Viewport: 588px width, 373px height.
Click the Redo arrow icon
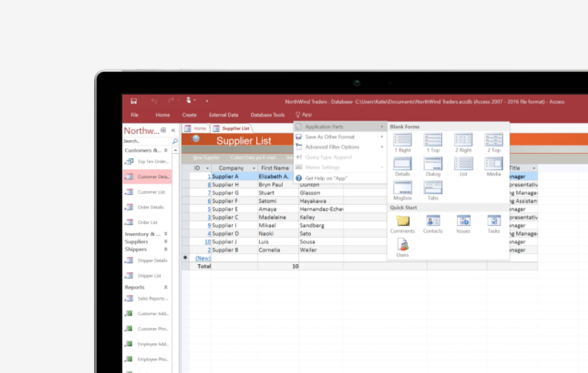click(171, 101)
